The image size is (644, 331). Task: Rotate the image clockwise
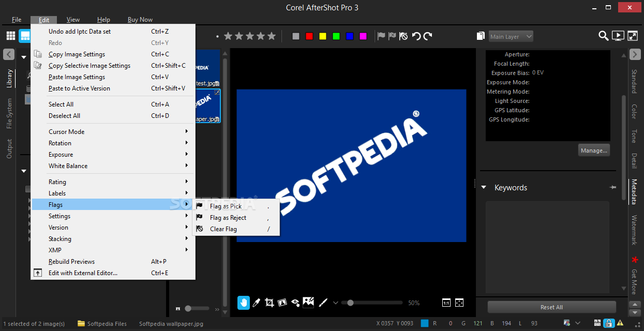(428, 36)
